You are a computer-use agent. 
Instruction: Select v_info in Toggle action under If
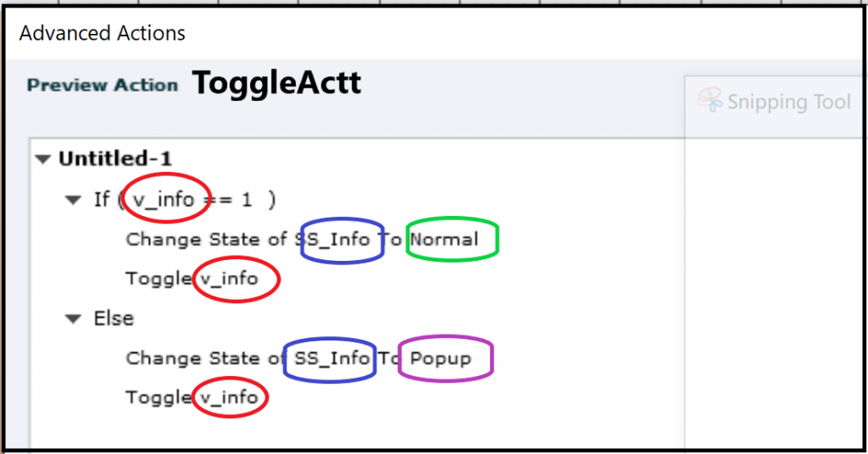(x=229, y=278)
